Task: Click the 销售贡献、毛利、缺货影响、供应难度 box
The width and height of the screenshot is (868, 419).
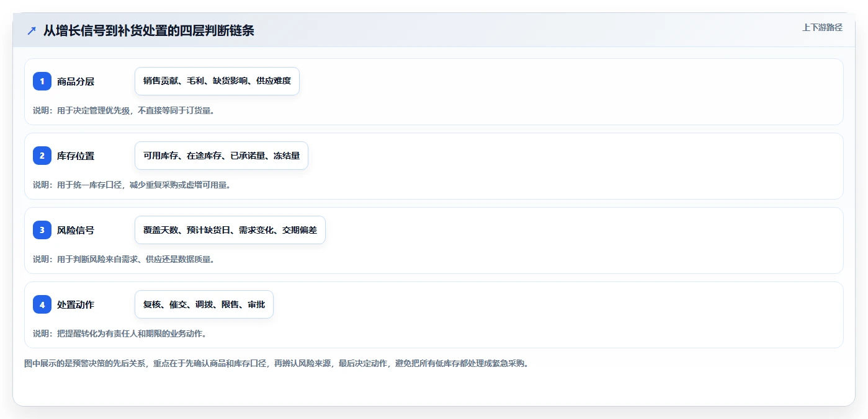Action: click(217, 81)
